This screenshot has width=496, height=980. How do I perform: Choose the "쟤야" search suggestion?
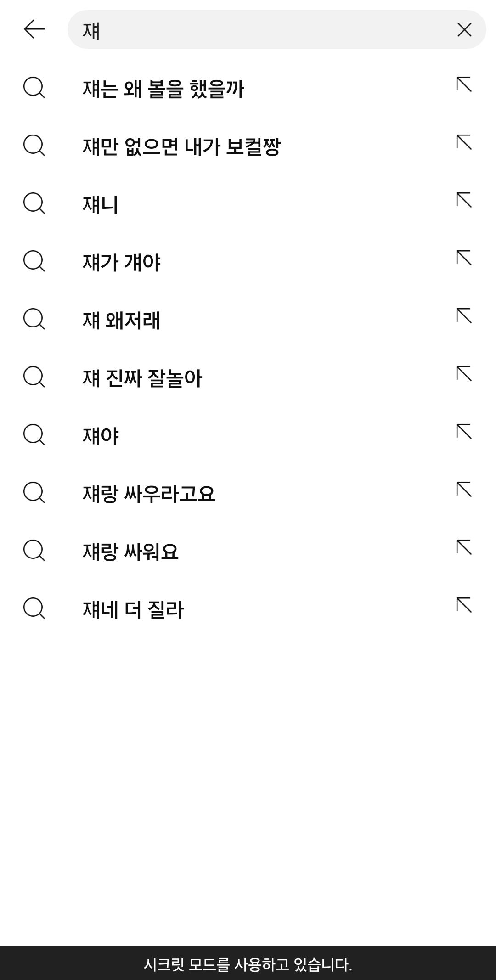[x=101, y=436]
